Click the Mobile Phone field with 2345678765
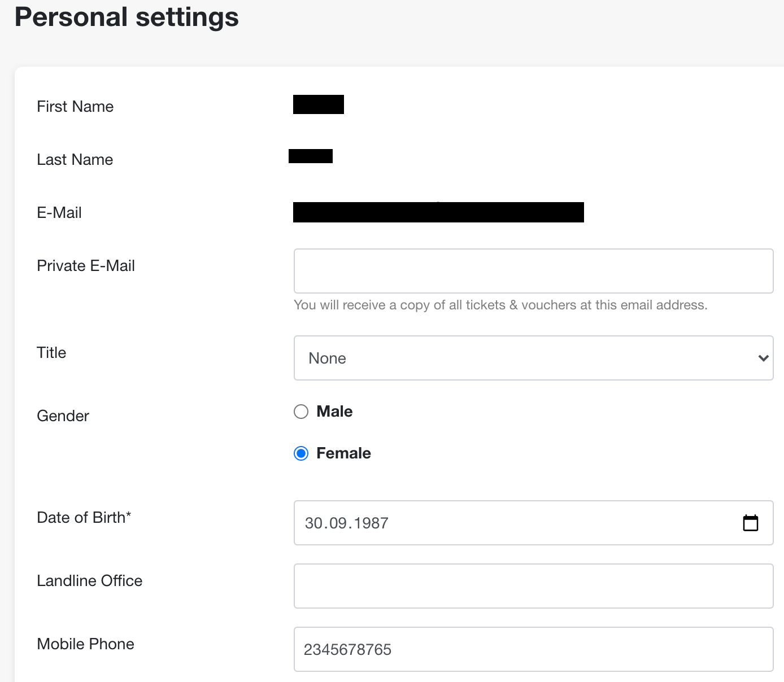The height and width of the screenshot is (682, 784). point(533,649)
